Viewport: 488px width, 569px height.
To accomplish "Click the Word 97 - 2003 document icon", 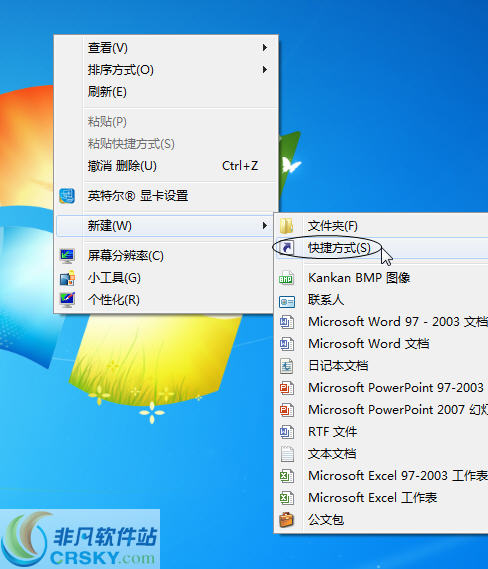I will pos(287,322).
